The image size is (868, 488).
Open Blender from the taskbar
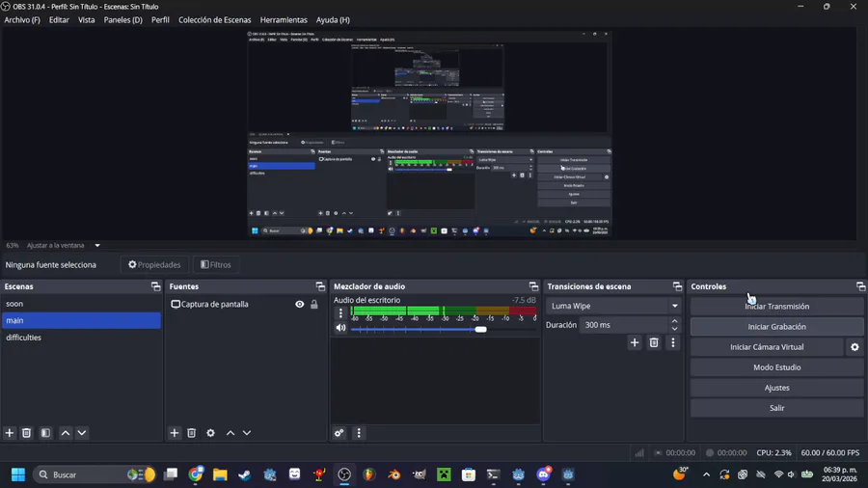point(394,474)
